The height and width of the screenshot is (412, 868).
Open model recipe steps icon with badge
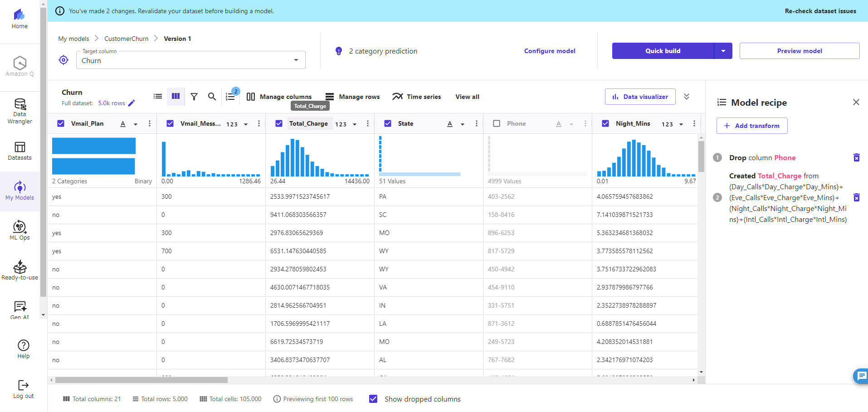tap(230, 97)
